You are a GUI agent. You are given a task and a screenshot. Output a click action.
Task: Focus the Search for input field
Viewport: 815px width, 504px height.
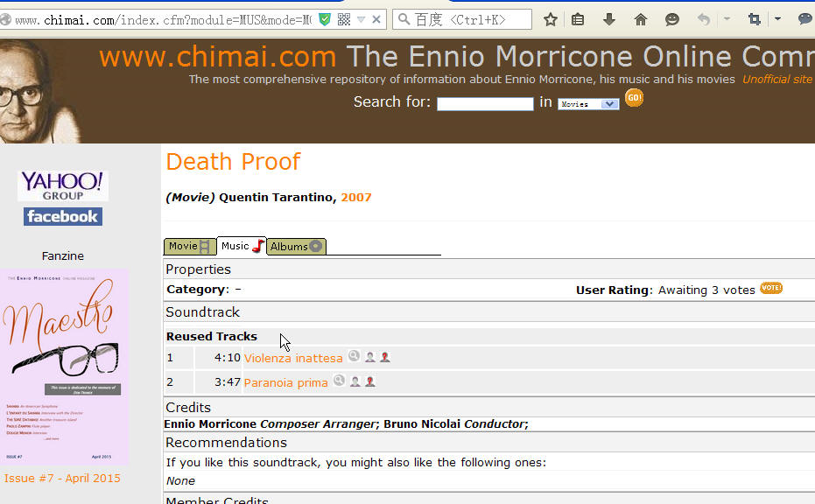point(486,104)
